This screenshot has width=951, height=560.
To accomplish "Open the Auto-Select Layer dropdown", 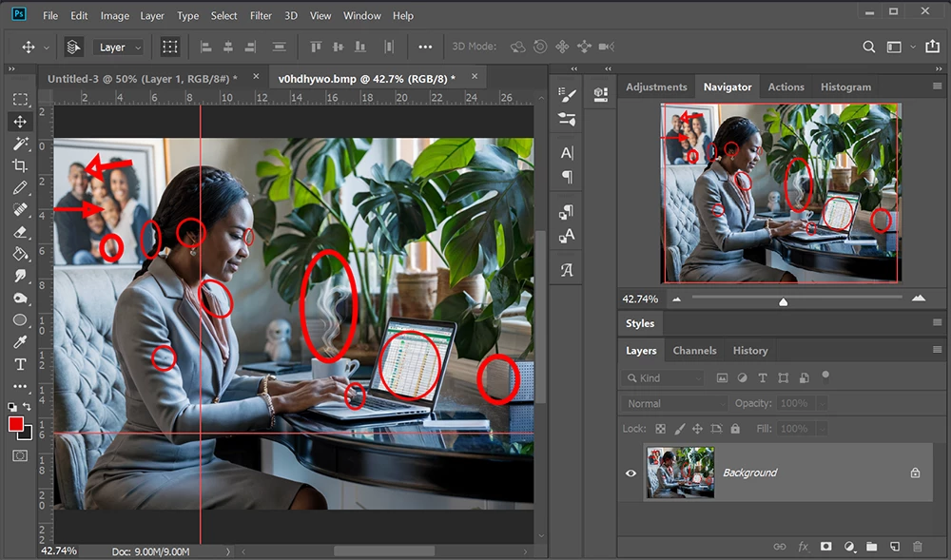I will click(x=118, y=48).
